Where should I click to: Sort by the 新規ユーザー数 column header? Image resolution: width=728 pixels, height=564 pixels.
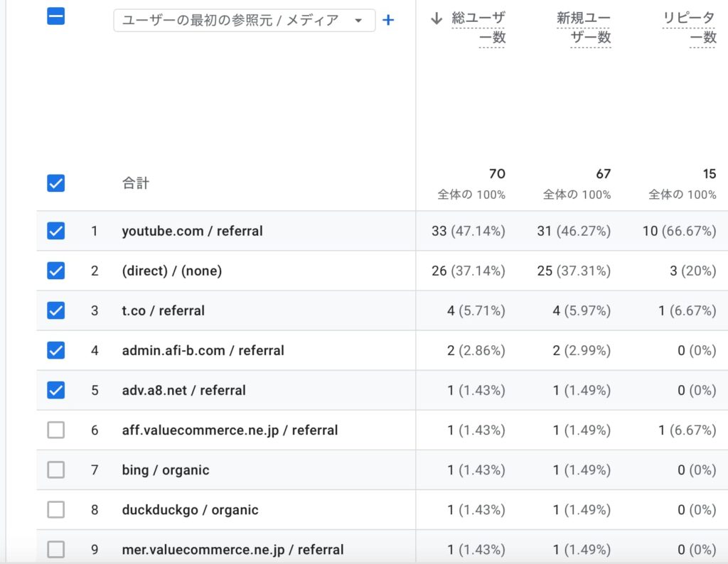[584, 28]
